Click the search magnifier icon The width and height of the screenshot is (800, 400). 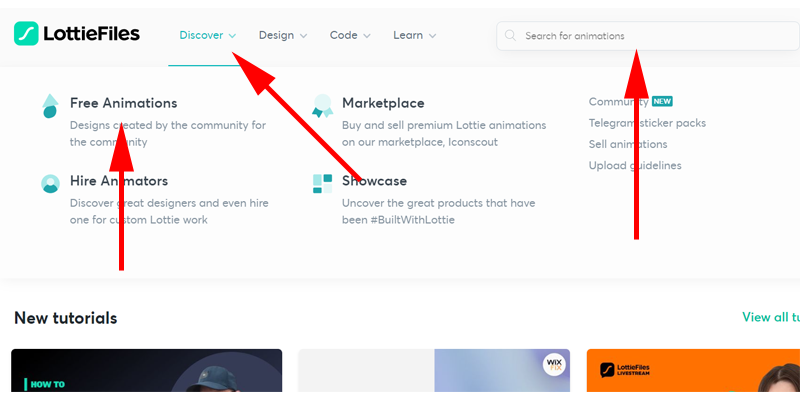pyautogui.click(x=510, y=36)
